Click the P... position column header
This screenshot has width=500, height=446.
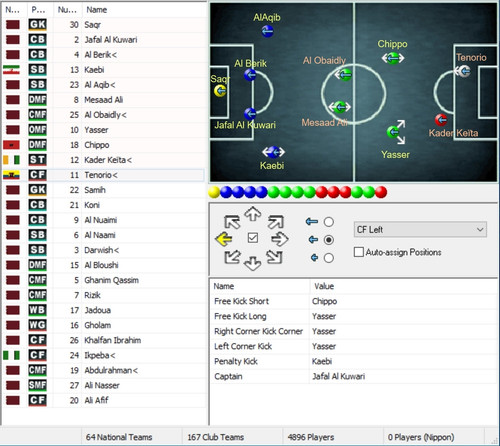(40, 10)
